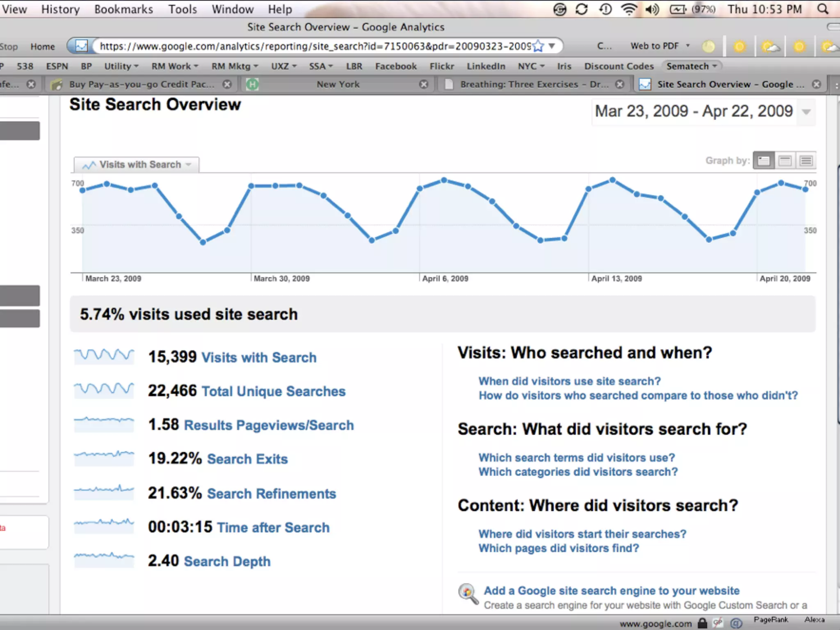Switch graph to monthly view button

pyautogui.click(x=806, y=160)
